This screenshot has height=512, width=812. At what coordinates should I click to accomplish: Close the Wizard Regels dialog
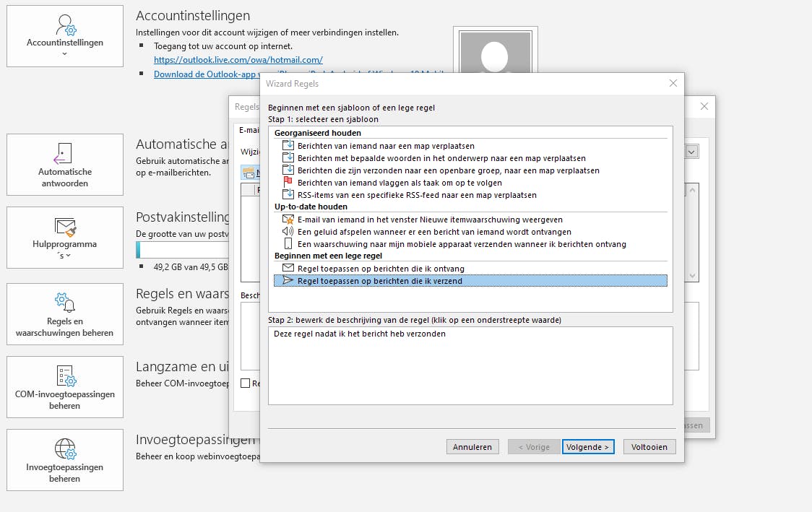(x=673, y=83)
